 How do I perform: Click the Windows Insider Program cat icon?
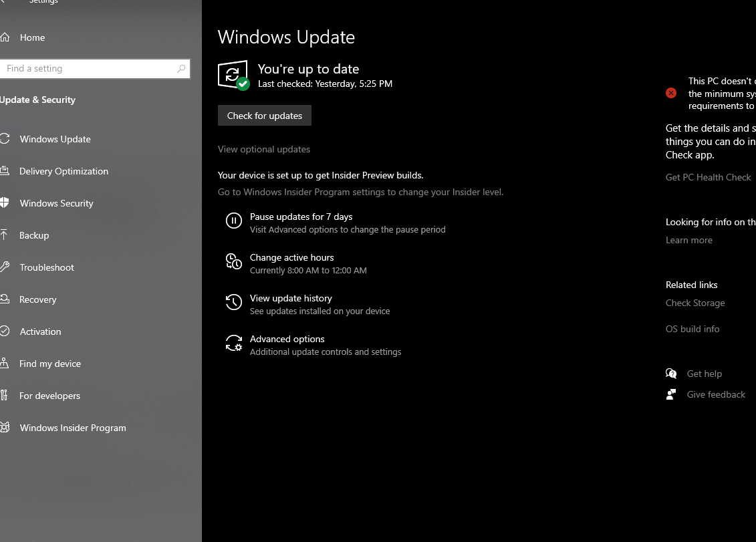pos(4,427)
